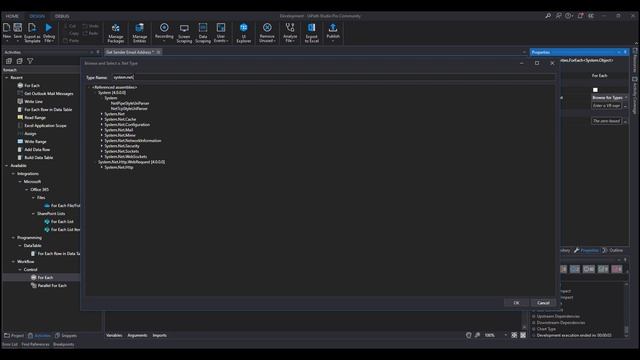640x360 pixels.
Task: Switch to the HOME ribbon tab
Action: pyautogui.click(x=12, y=16)
